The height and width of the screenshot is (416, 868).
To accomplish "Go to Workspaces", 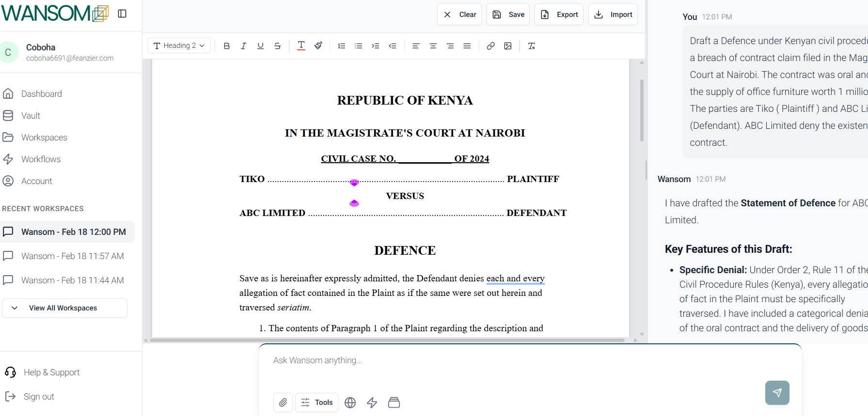I will [x=44, y=138].
